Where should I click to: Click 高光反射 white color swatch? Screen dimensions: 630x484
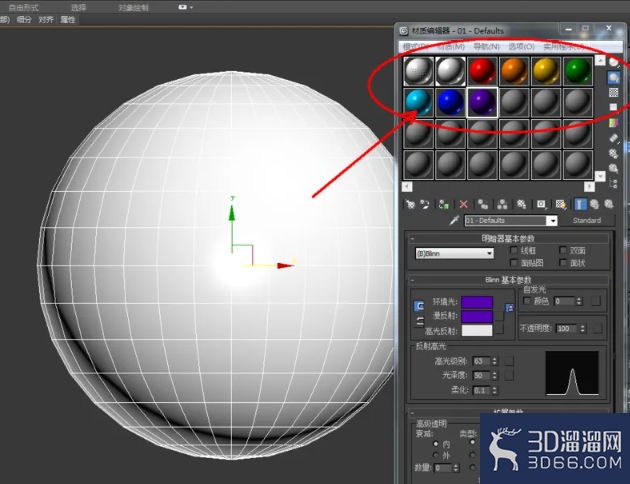click(477, 331)
